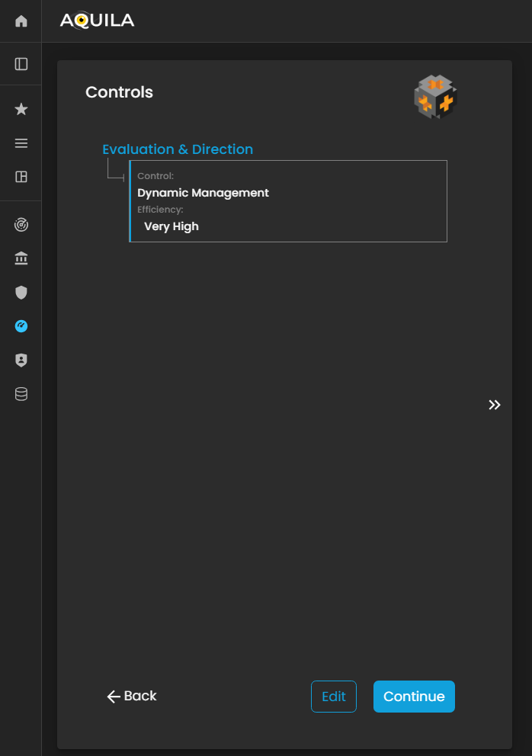Open the radar target icon

pos(21,225)
